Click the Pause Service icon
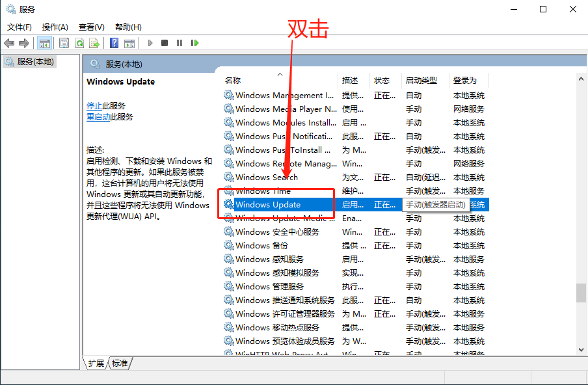 (180, 43)
